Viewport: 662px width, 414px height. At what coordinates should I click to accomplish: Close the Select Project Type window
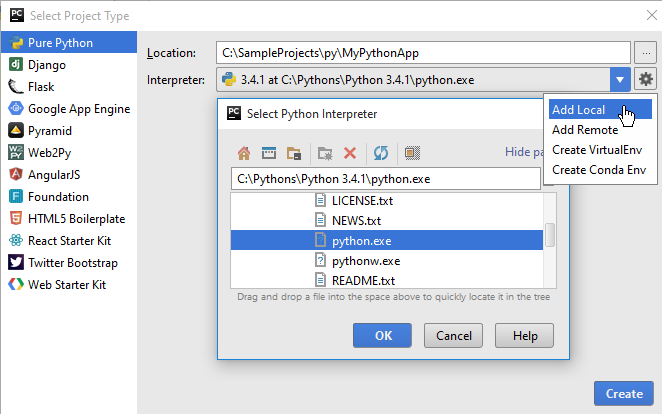(651, 16)
